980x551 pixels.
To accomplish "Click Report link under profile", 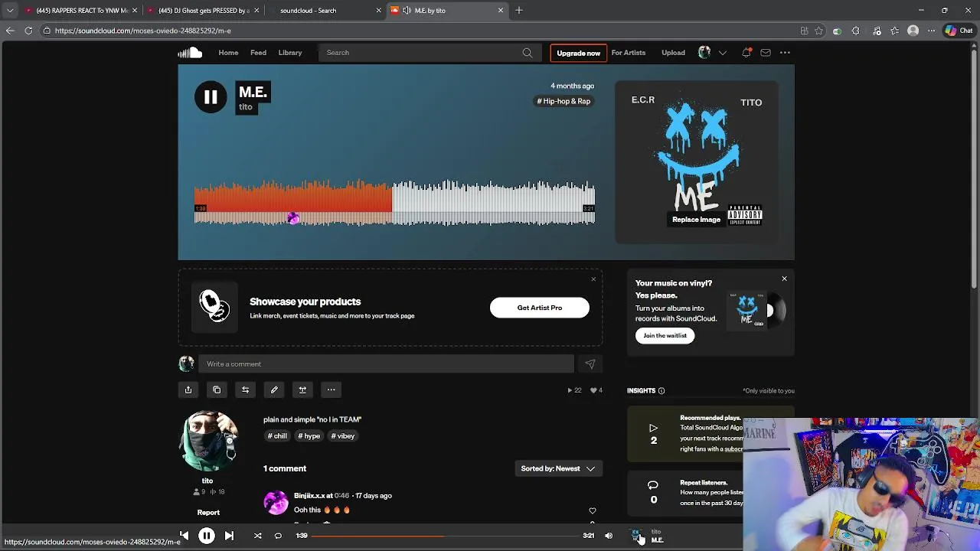I will 208,513.
